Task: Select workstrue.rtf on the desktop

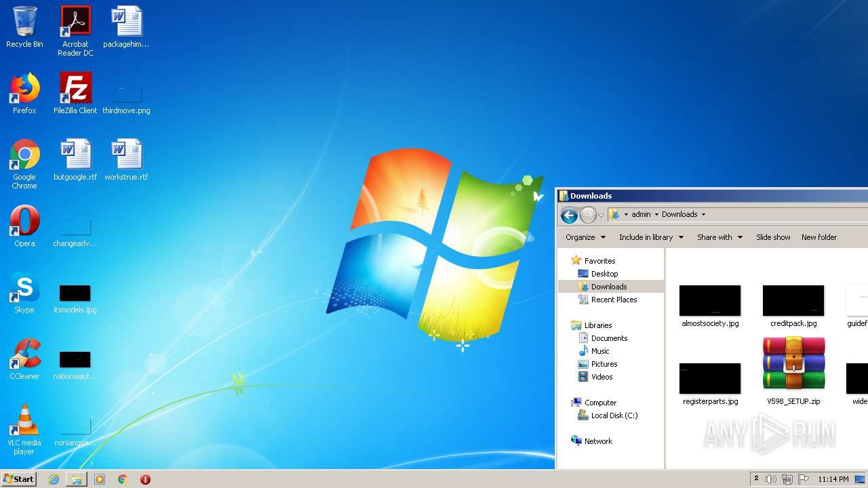Action: [x=126, y=160]
